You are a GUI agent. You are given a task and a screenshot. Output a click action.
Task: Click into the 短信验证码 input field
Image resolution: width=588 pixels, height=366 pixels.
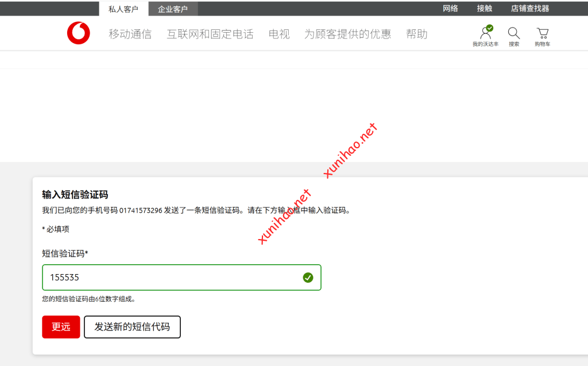click(172, 278)
